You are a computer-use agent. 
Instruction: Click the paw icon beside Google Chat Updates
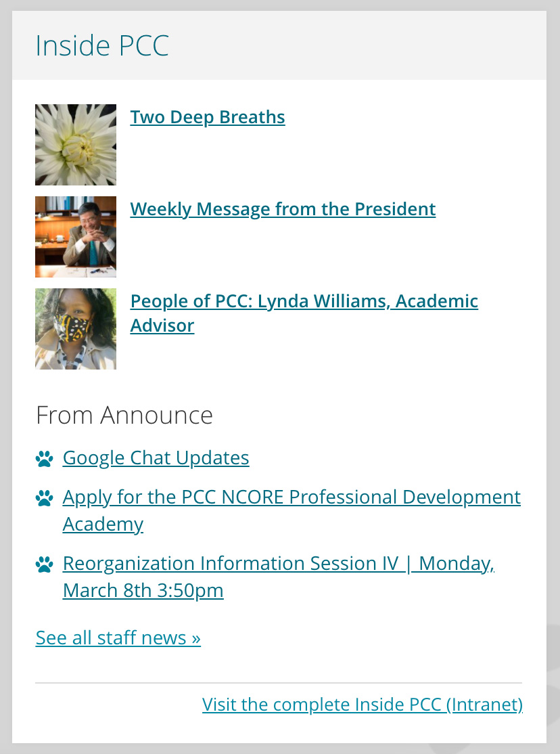(44, 460)
